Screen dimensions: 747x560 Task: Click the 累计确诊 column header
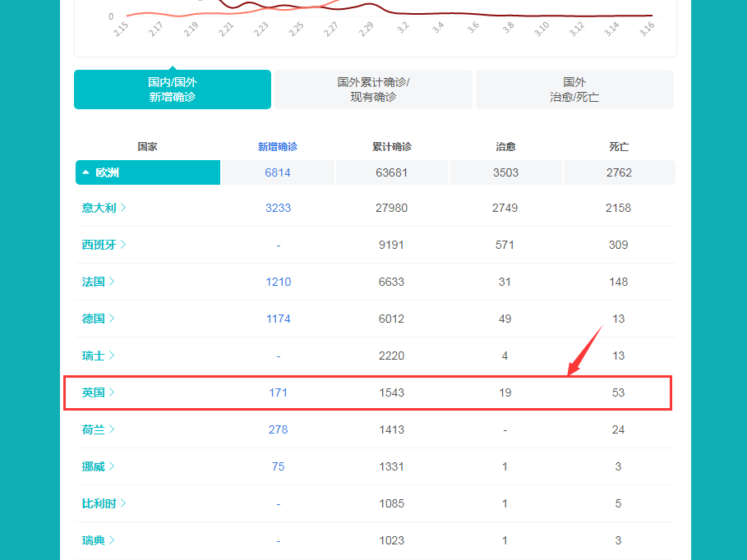(x=391, y=146)
